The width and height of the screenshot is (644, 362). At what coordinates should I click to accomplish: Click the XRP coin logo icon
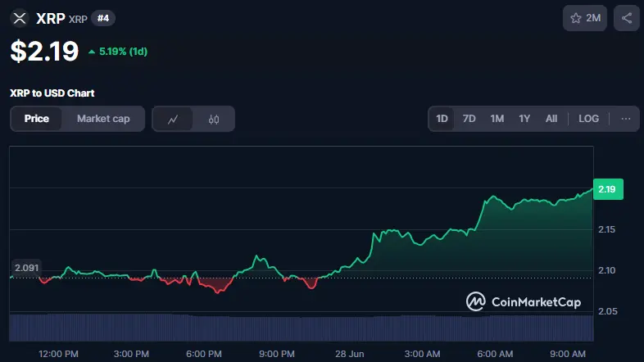(x=20, y=18)
